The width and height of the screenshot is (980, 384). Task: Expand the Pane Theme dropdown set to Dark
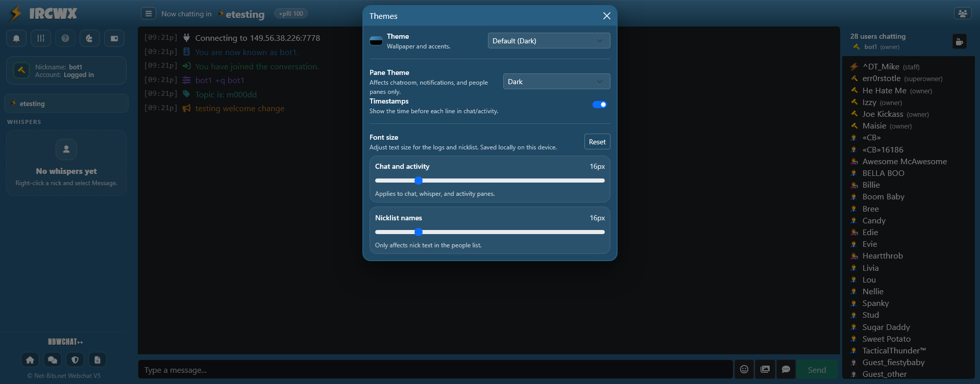point(556,82)
